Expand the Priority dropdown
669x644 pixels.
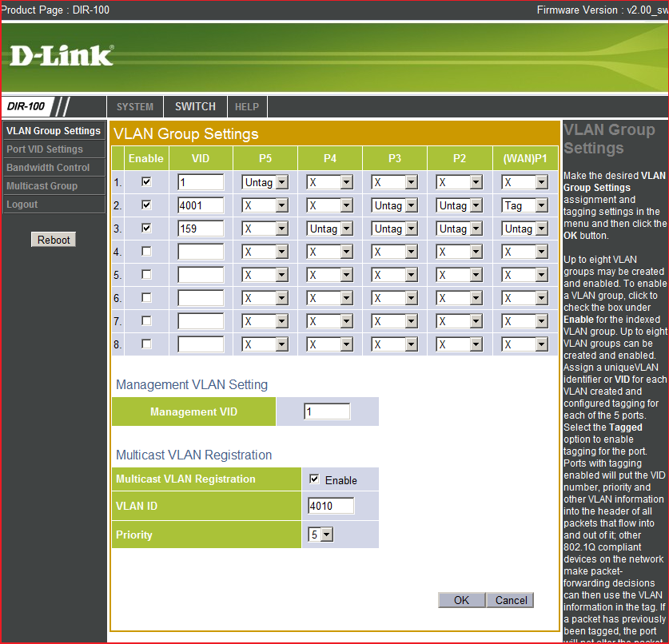pyautogui.click(x=321, y=535)
